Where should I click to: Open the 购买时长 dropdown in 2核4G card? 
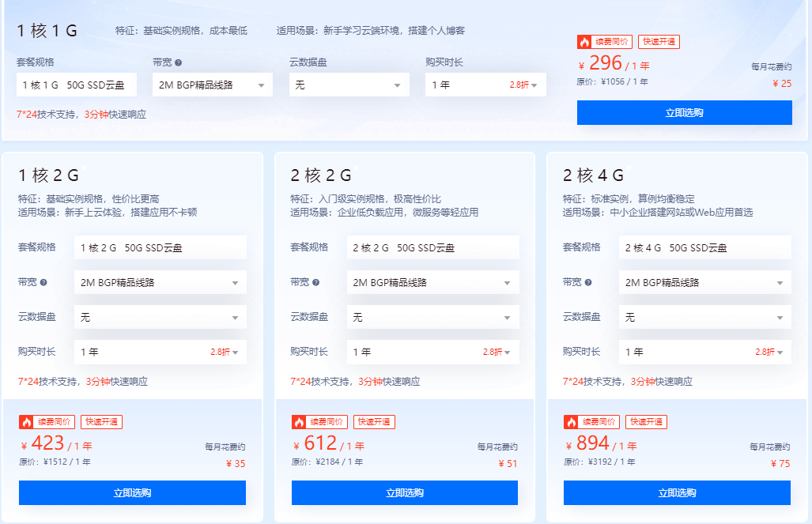click(703, 352)
